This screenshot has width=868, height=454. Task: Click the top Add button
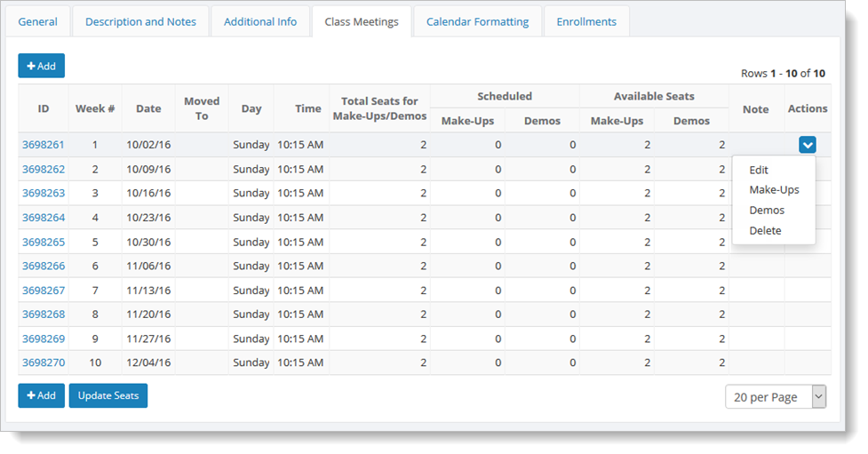[41, 66]
